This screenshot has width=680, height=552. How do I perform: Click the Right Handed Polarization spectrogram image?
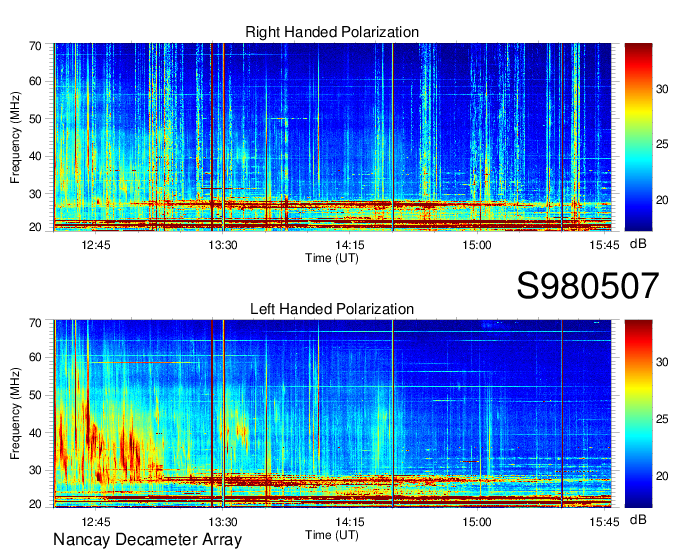(332, 137)
